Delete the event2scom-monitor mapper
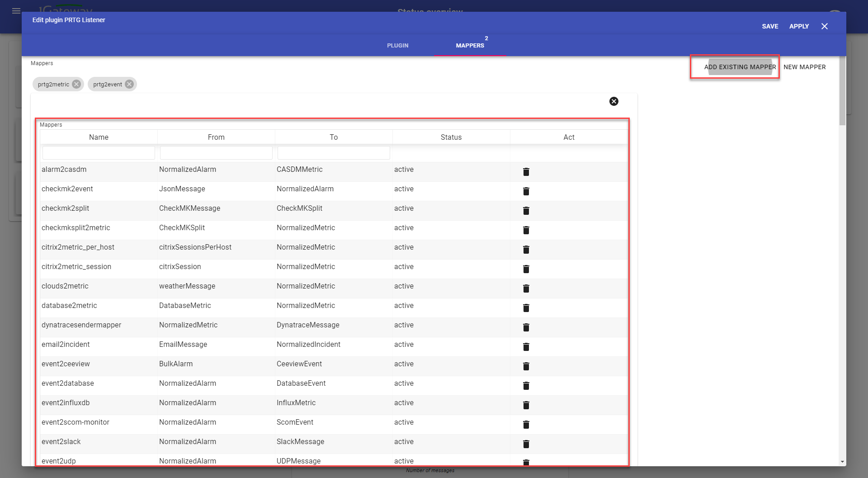The width and height of the screenshot is (868, 478). (x=526, y=425)
